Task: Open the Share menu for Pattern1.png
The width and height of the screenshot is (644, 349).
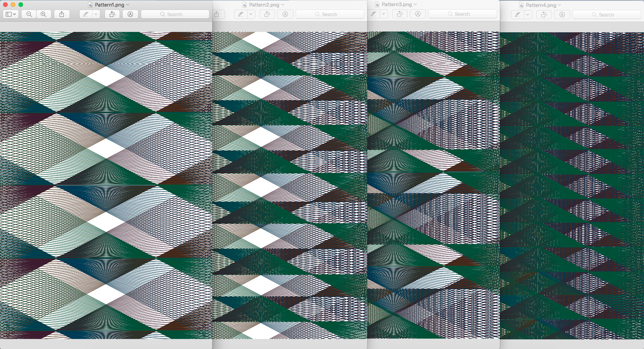Action: pyautogui.click(x=62, y=14)
